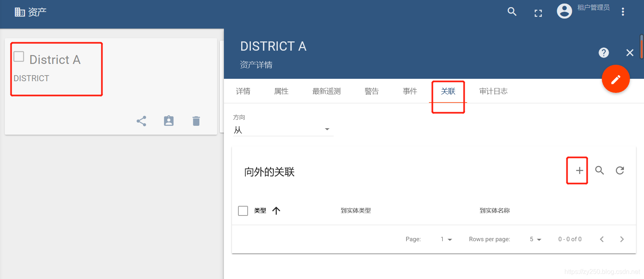
Task: Open the 方向 direction dropdown
Action: pos(283,130)
